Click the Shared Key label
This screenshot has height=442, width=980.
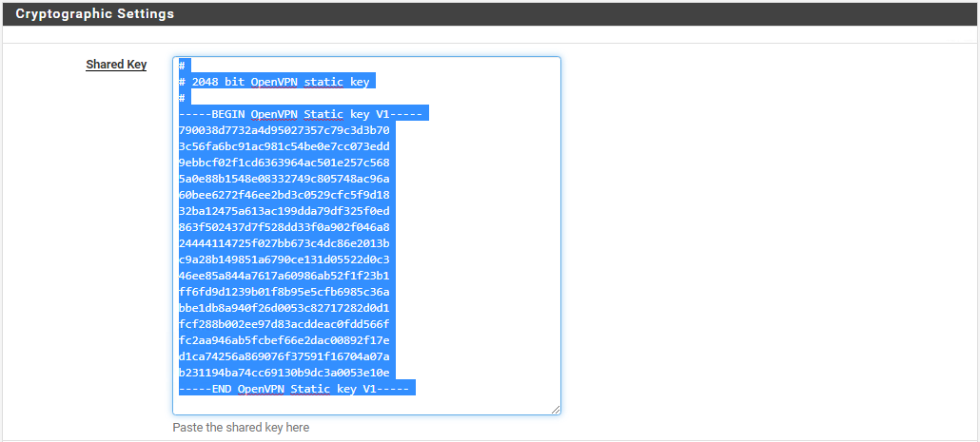pyautogui.click(x=116, y=65)
